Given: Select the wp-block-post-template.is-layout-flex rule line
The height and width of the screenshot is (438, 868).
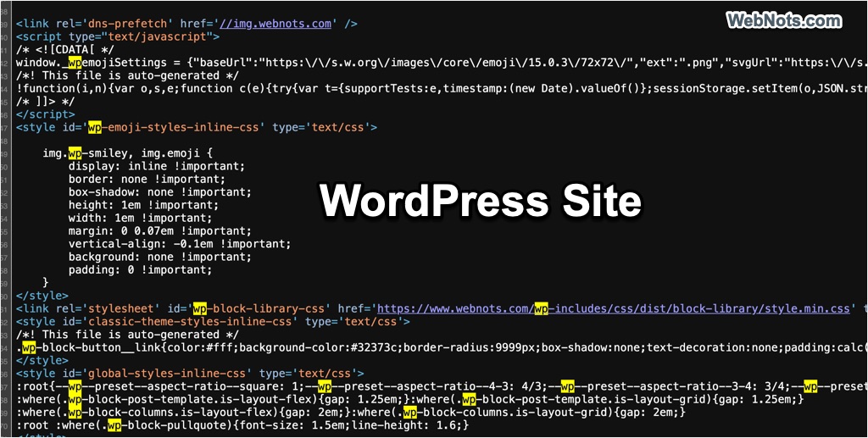Looking at the screenshot, I should click(409, 399).
